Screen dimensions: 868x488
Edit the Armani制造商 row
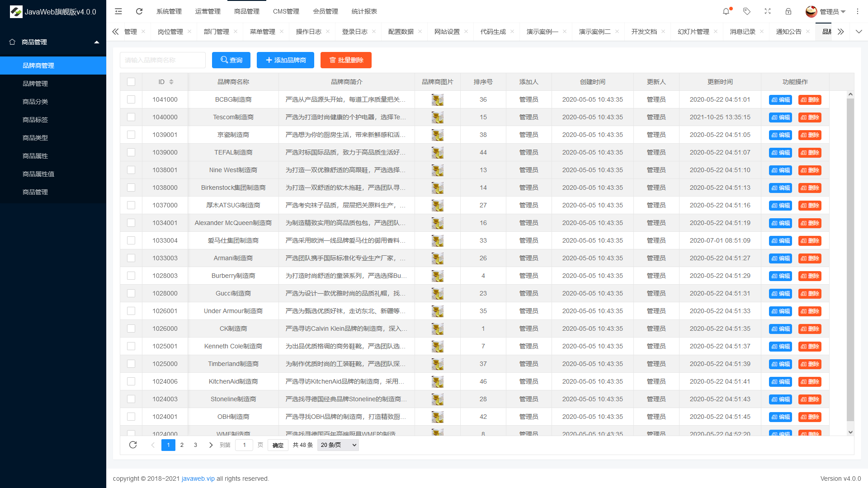[x=780, y=258]
